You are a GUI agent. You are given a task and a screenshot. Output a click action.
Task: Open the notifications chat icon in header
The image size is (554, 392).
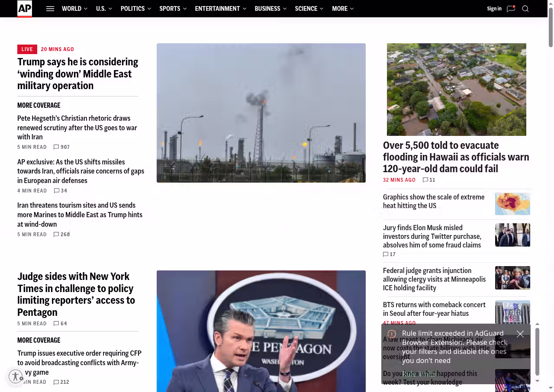(x=511, y=9)
